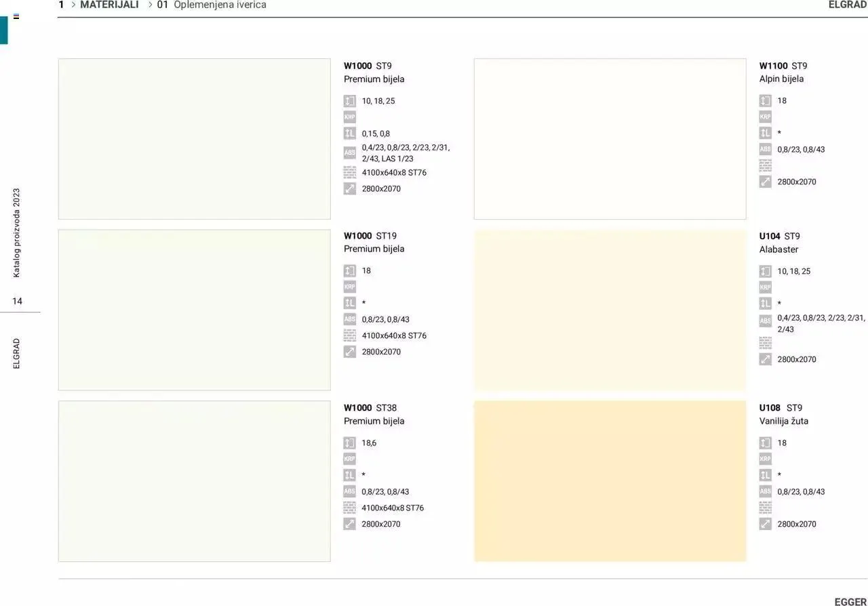
Task: Click the KRP icon for W1000 ST19
Action: pos(349,287)
